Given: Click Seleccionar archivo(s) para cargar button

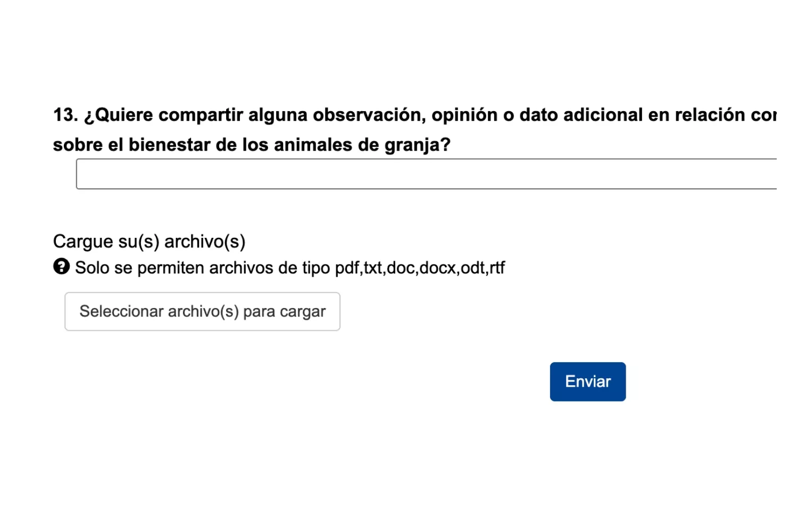Looking at the screenshot, I should 202,312.
